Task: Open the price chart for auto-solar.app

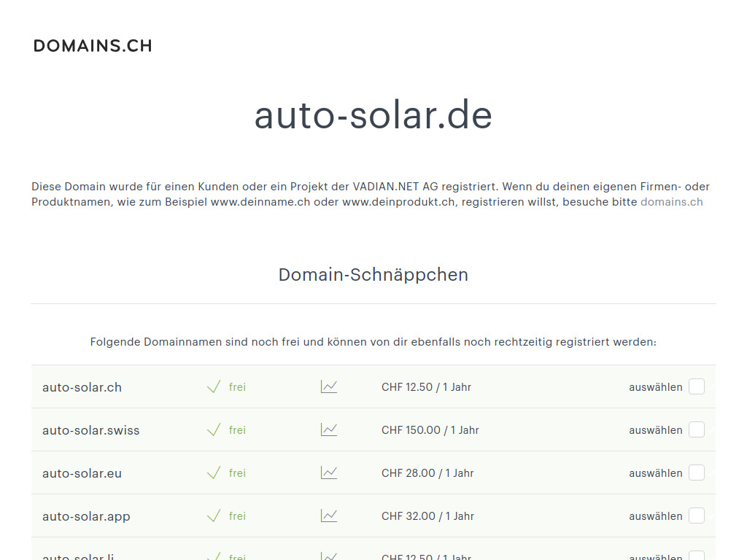Action: 328,516
